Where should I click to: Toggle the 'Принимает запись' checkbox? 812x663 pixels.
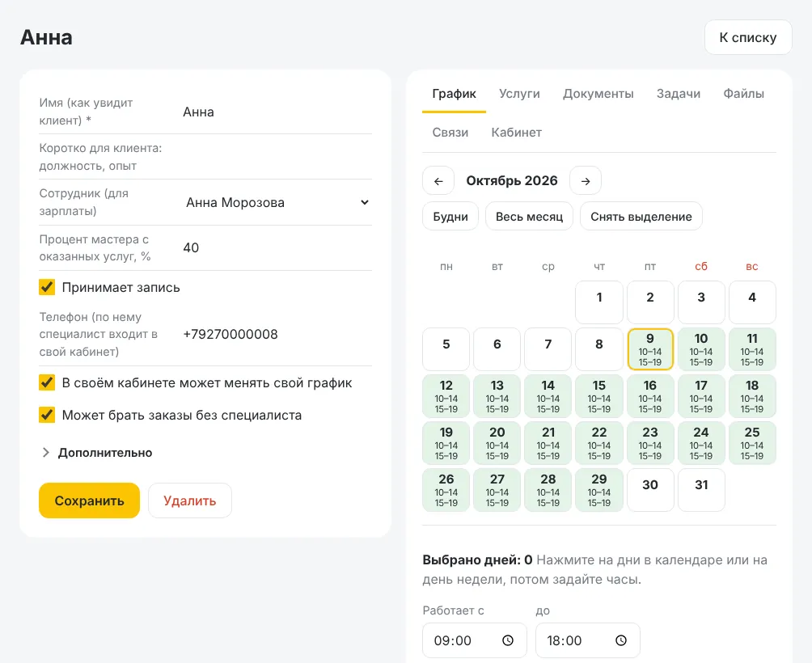[47, 287]
